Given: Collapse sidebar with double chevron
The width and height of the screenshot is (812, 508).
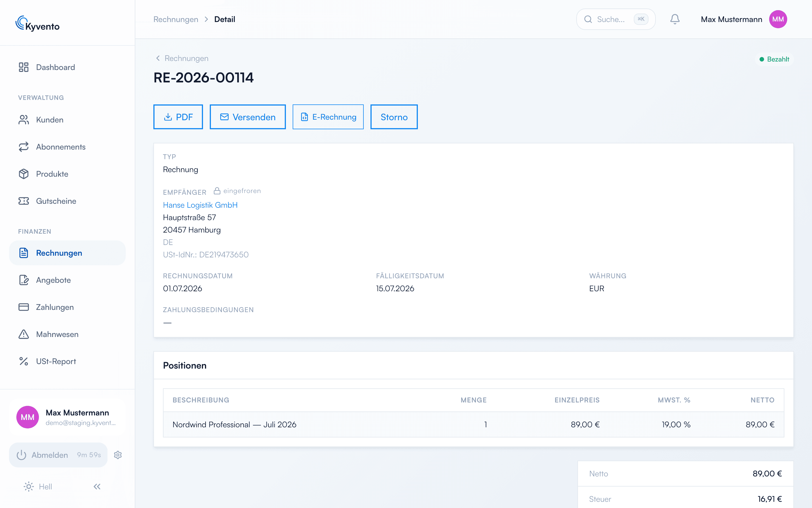Looking at the screenshot, I should click(x=97, y=487).
